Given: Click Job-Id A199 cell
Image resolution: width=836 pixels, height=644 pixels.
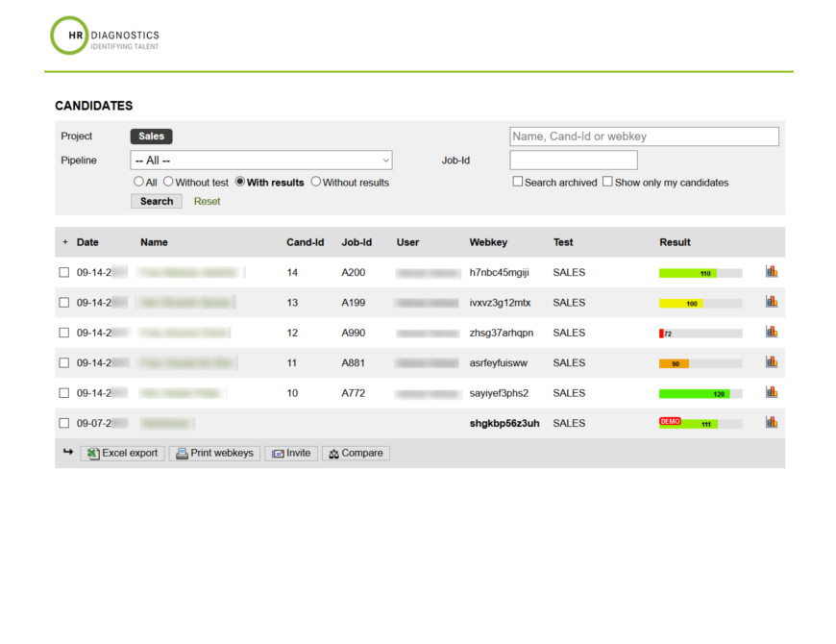Looking at the screenshot, I should click(x=353, y=303).
